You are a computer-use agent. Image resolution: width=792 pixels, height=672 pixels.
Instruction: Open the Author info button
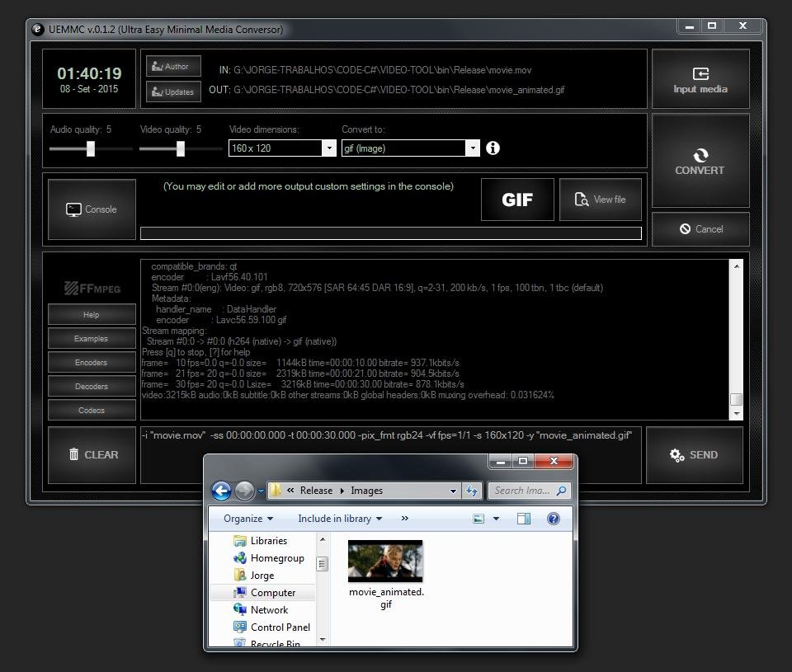click(x=173, y=66)
